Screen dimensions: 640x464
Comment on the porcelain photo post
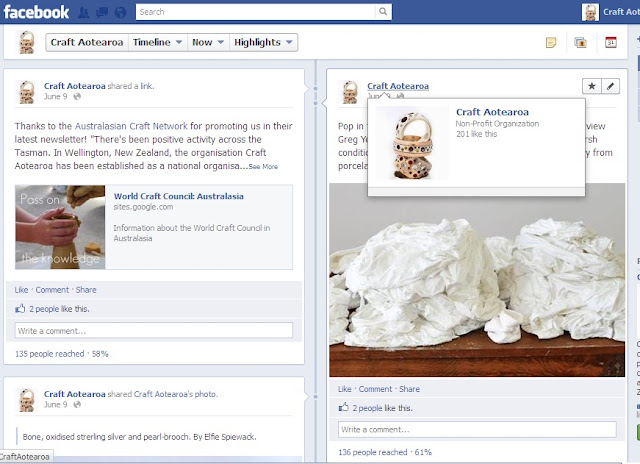point(376,389)
